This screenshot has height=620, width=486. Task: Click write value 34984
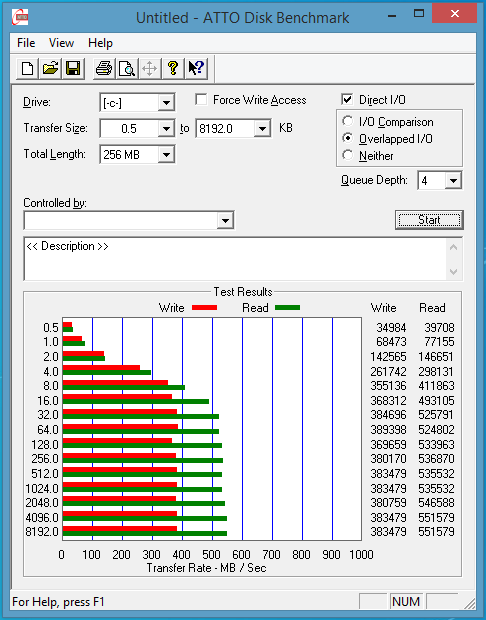pyautogui.click(x=391, y=328)
